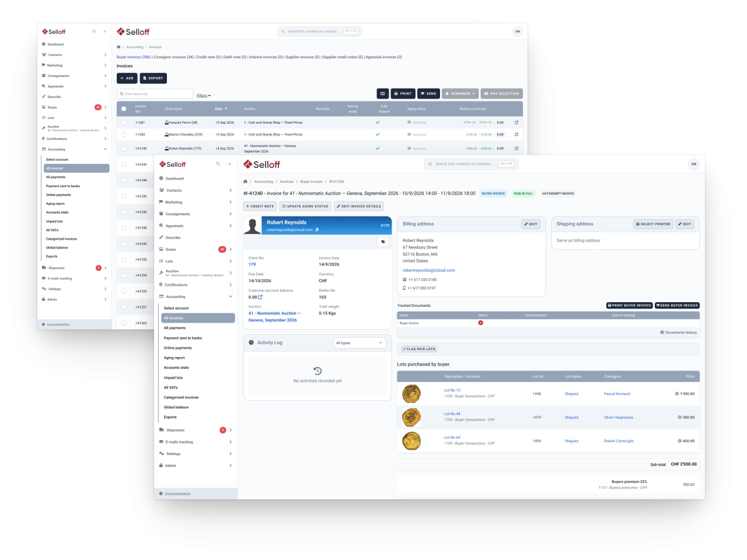Click the price info icon for Lot No 44

(679, 417)
